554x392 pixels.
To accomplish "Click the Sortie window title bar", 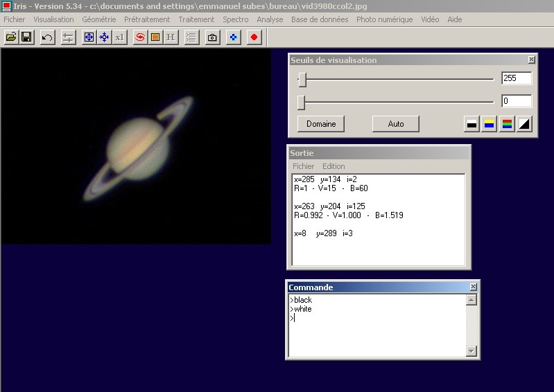I will tap(379, 153).
